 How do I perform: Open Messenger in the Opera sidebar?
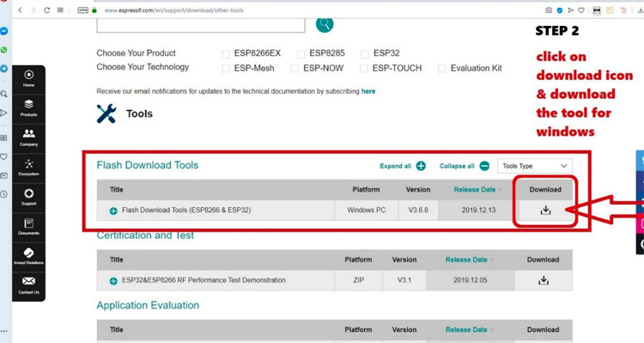(4, 31)
